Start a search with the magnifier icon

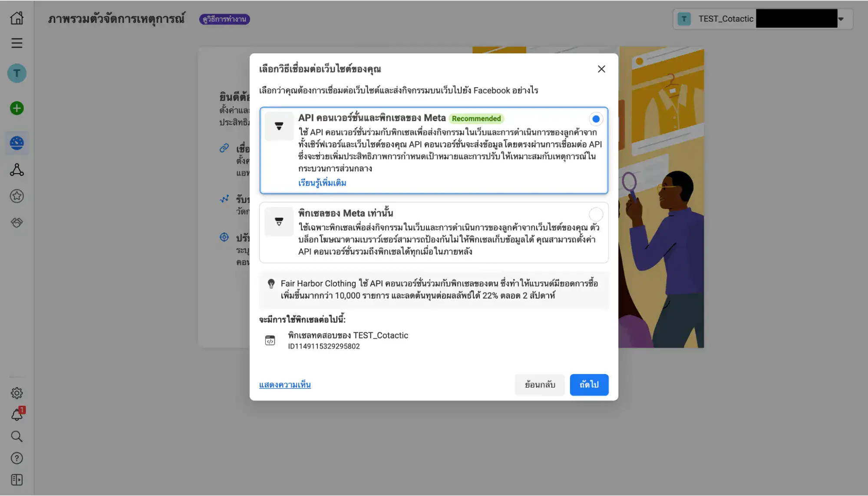click(x=17, y=437)
